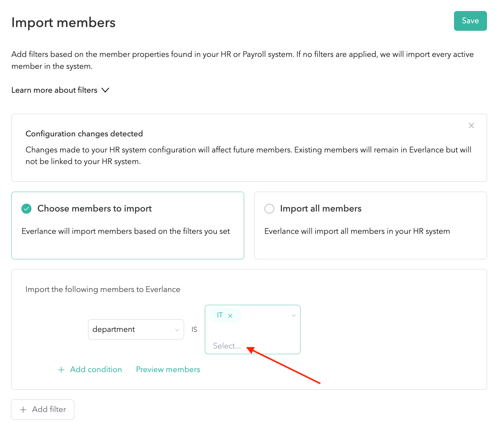
Task: Click the plus icon in Add filter
Action: pos(23,409)
